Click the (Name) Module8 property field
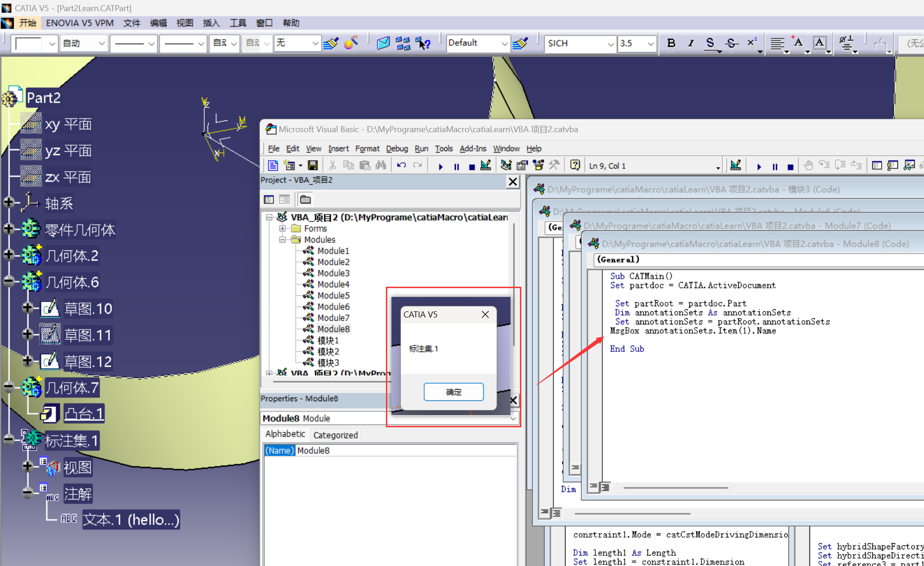The image size is (924, 566). tap(390, 451)
